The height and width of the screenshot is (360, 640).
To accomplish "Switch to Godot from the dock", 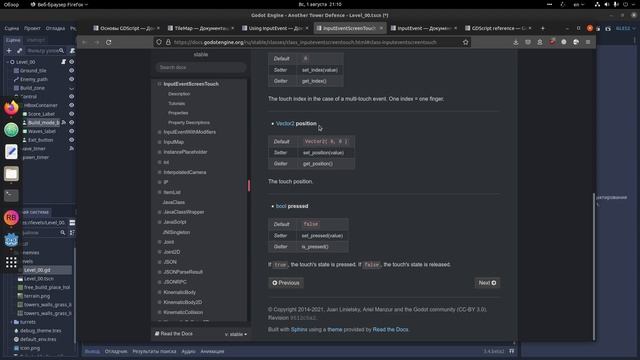I will 11,240.
